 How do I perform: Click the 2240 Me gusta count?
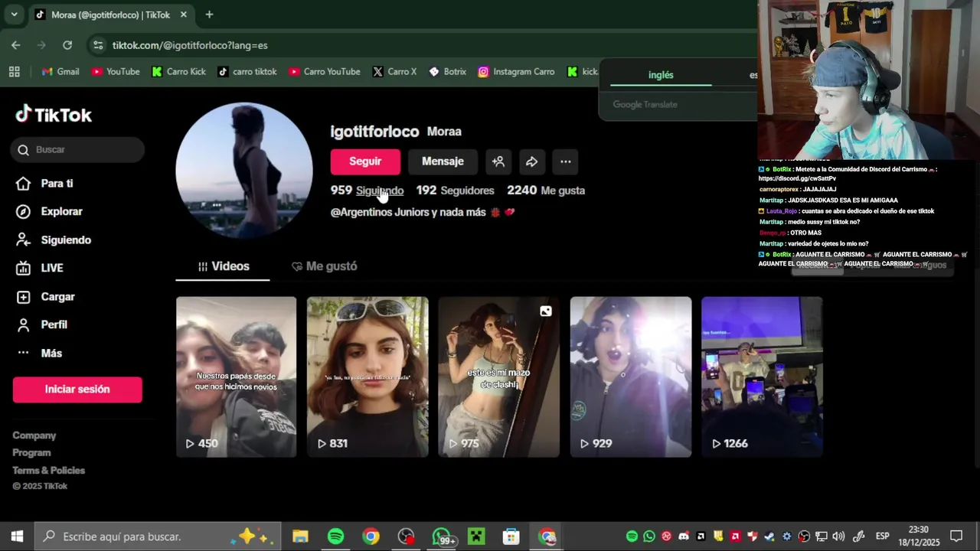[545, 191]
